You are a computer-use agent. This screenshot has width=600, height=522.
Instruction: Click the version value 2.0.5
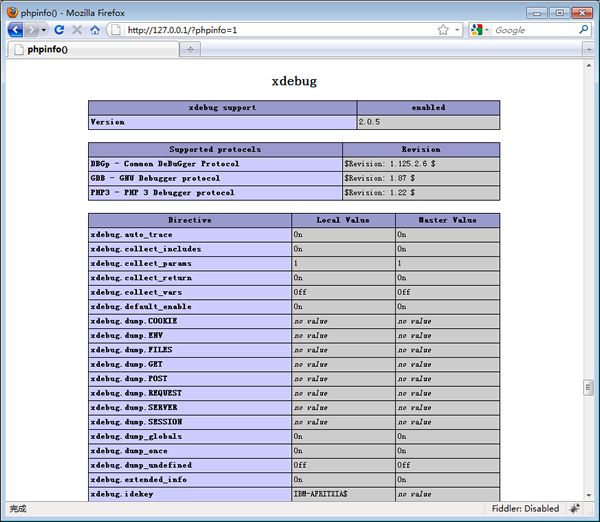[x=369, y=122]
